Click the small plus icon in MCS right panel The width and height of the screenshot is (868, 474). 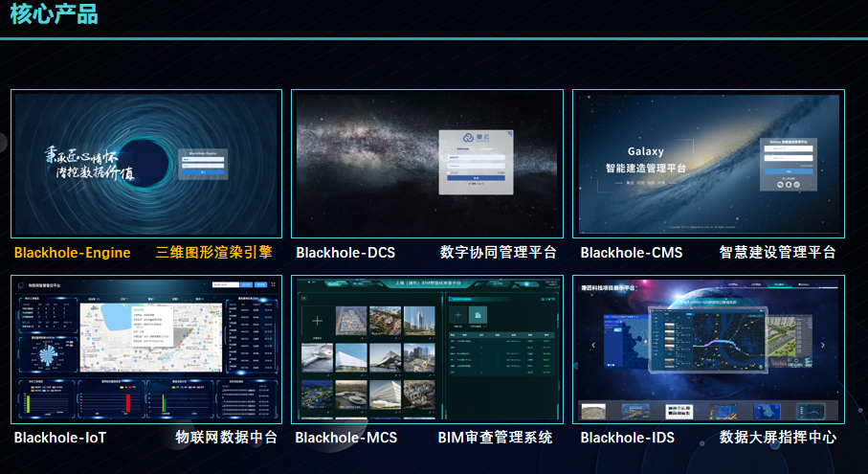pos(457,314)
